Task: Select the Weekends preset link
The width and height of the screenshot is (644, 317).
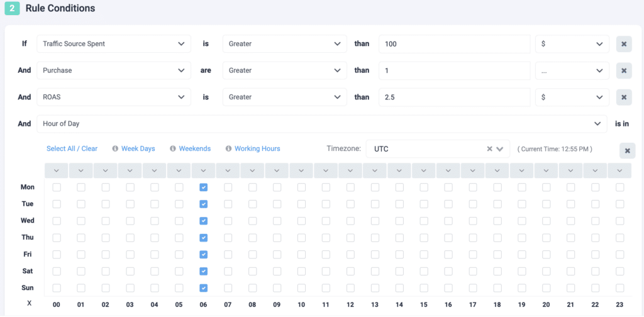Action: tap(195, 148)
